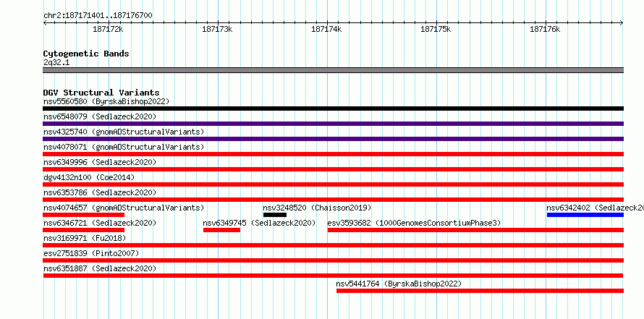Select the red esv3593682 variant bar

pyautogui.click(x=475, y=230)
